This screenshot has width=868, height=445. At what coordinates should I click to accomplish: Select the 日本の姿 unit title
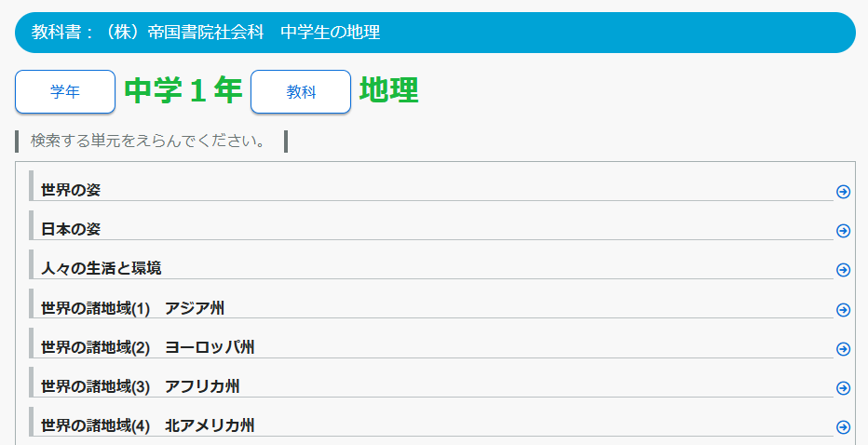click(71, 229)
